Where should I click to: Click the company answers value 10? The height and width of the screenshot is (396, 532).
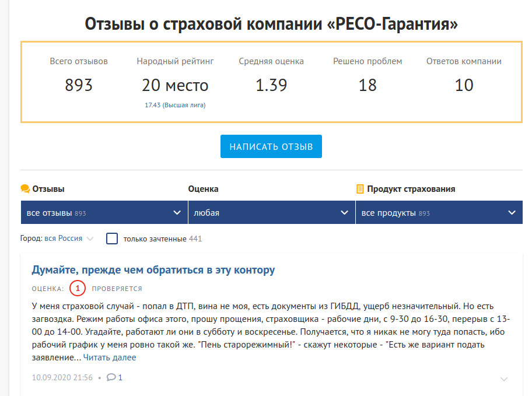point(464,85)
